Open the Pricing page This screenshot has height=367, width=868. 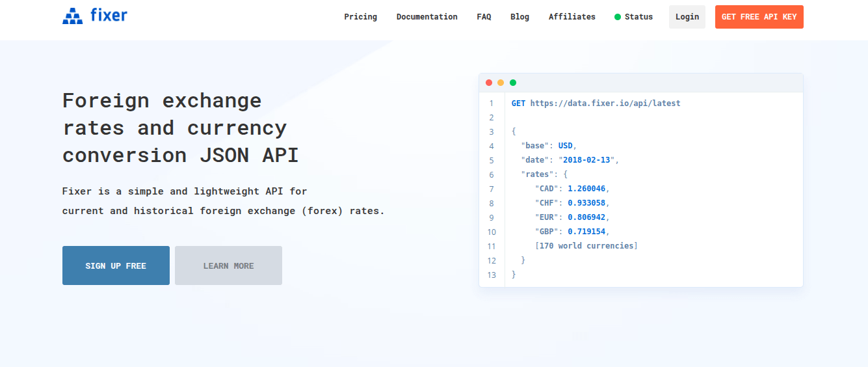coord(361,17)
